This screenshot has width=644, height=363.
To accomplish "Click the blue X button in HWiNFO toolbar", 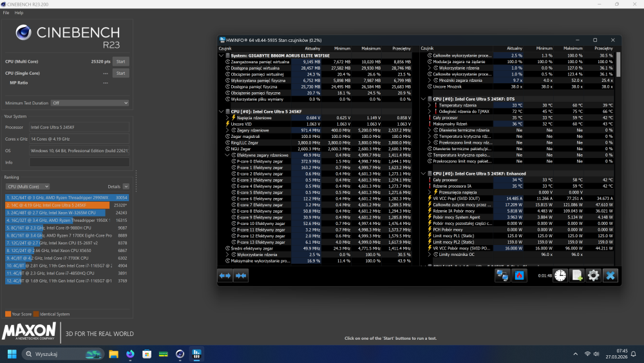I will [611, 275].
